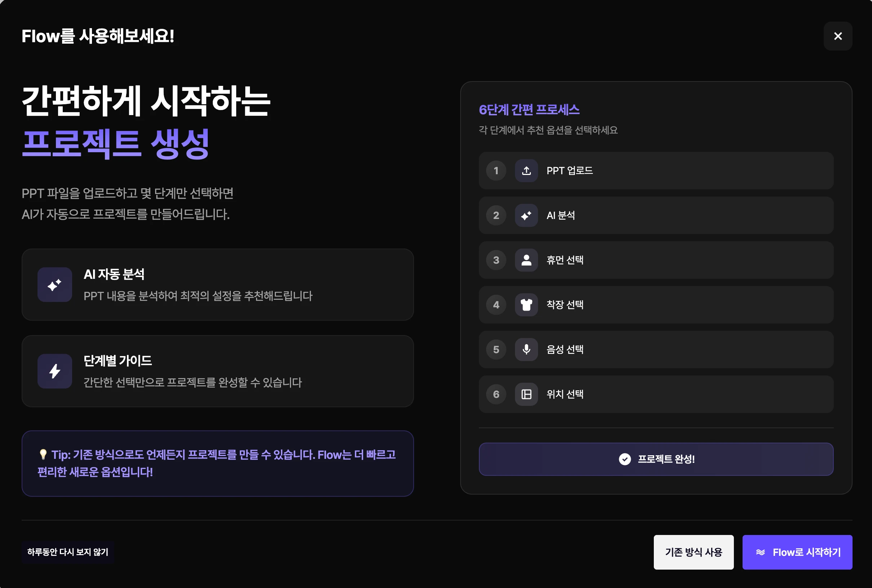
Task: Choose the 하루동안 다시 보지 않기 option
Action: 68,552
